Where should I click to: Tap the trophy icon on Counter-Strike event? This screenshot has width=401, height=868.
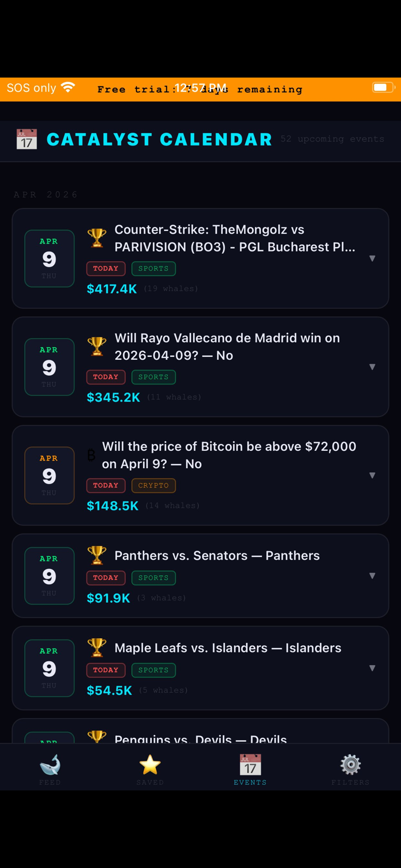[x=97, y=237]
